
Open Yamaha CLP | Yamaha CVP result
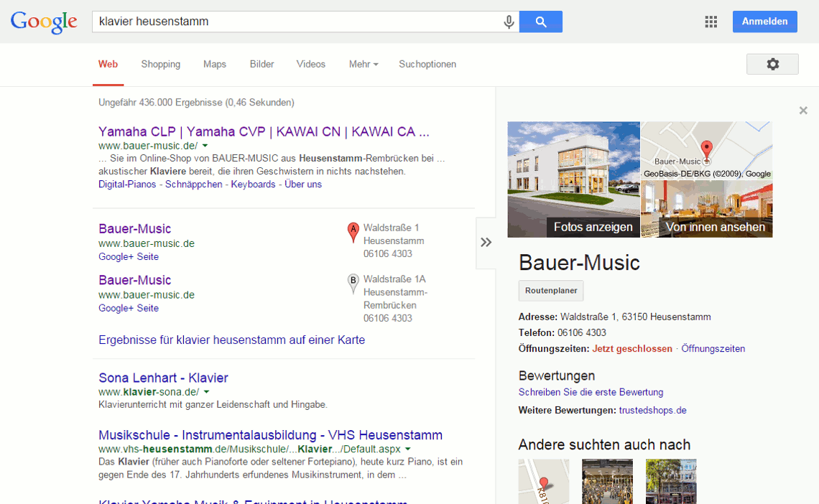coord(264,131)
